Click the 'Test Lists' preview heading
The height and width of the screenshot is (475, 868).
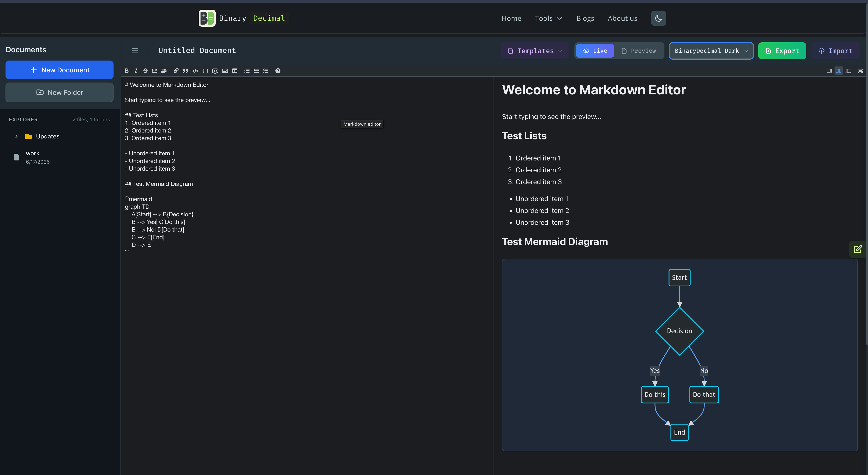524,136
